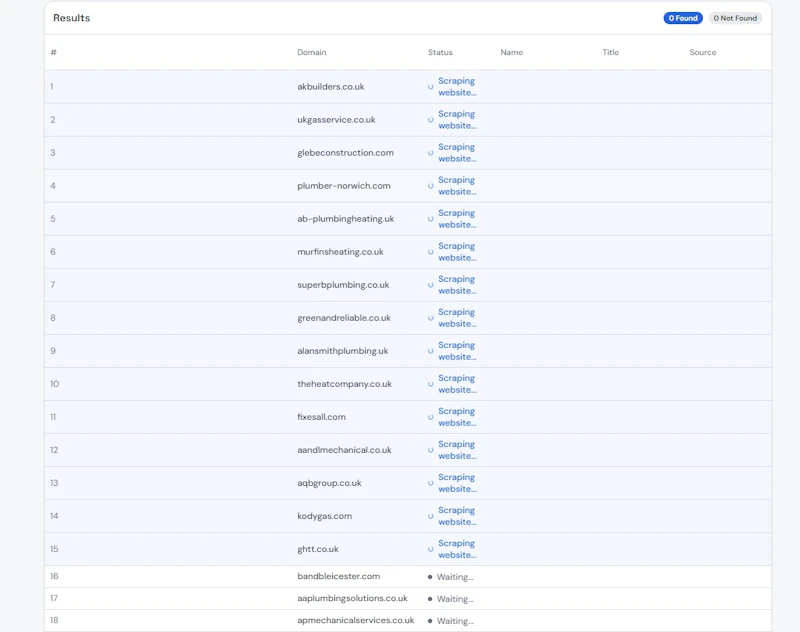Click the loading spinner for ukgasservice.co.uk

(x=431, y=120)
